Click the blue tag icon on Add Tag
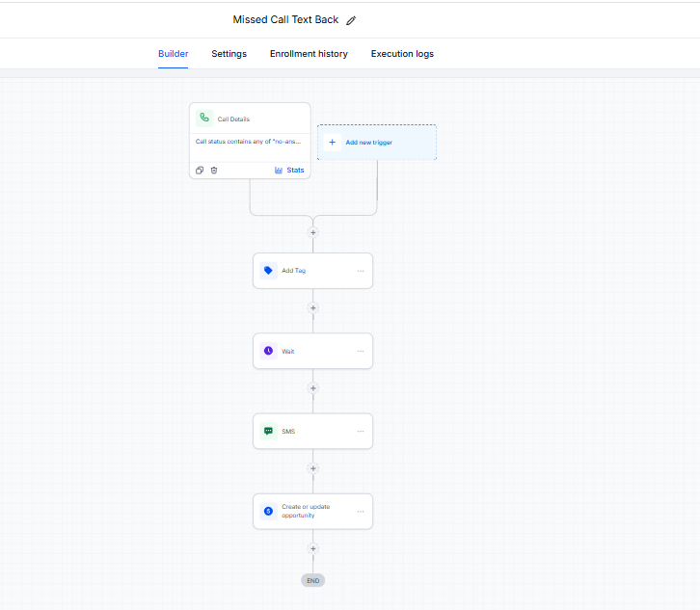Image resolution: width=700 pixels, height=610 pixels. point(268,271)
